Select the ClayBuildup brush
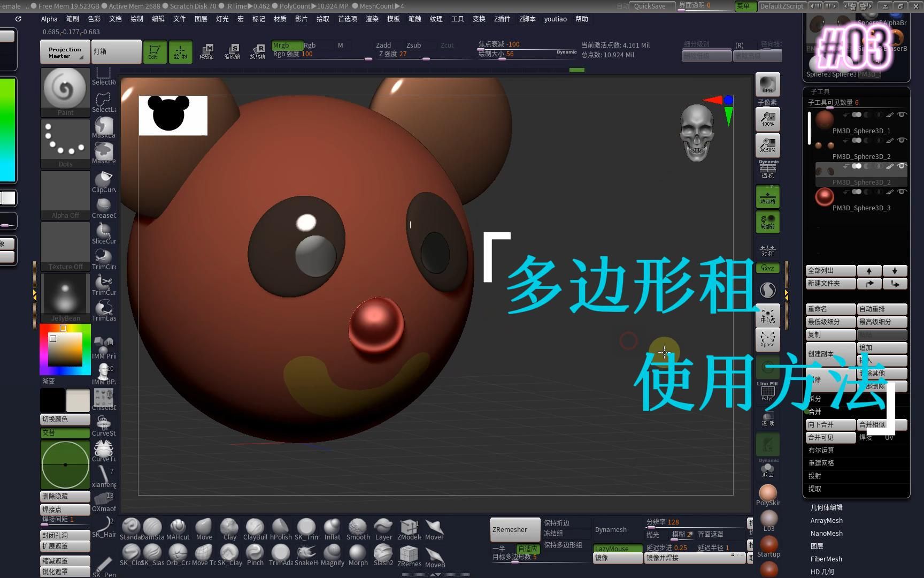924x578 pixels. pos(255,527)
